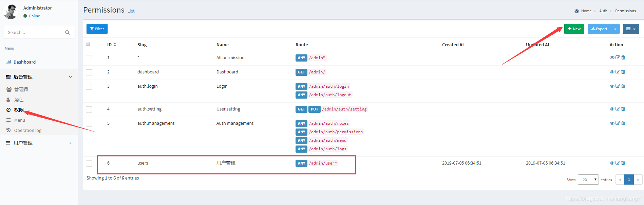This screenshot has height=205, width=644.
Task: Delete the All permission row
Action: coord(623,57)
